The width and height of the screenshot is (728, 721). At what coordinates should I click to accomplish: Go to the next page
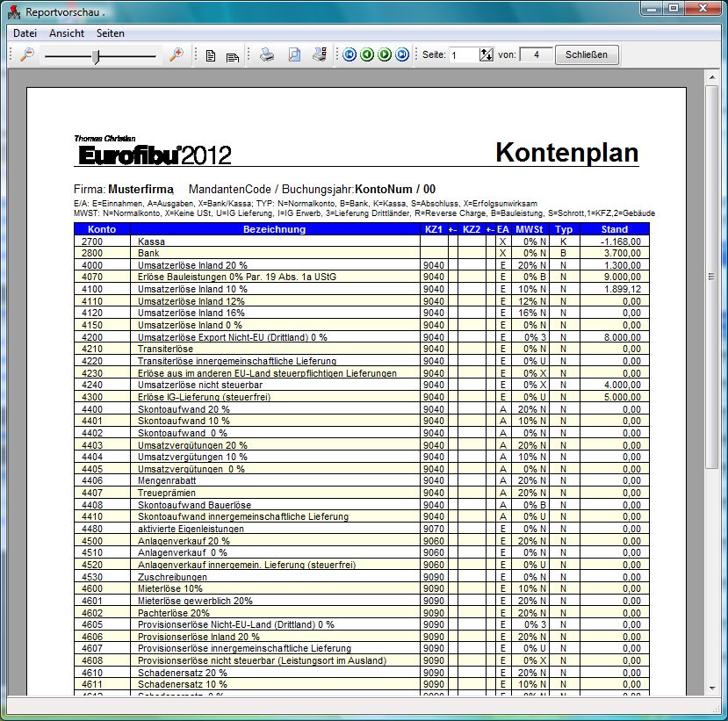coord(385,54)
